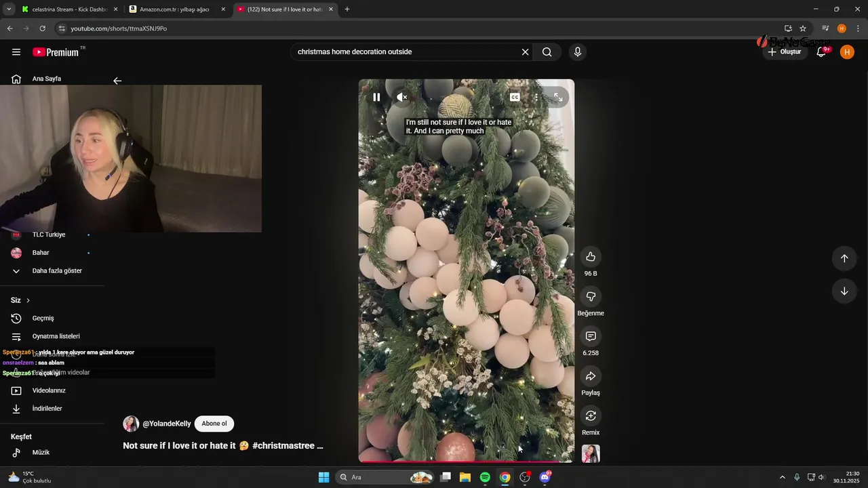868x488 pixels.
Task: Toggle closed captions on the Short
Action: pyautogui.click(x=515, y=97)
